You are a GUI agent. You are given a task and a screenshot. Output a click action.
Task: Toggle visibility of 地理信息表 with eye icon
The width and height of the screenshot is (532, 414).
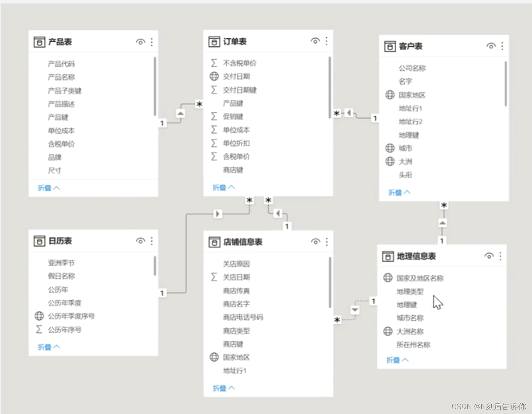[489, 256]
